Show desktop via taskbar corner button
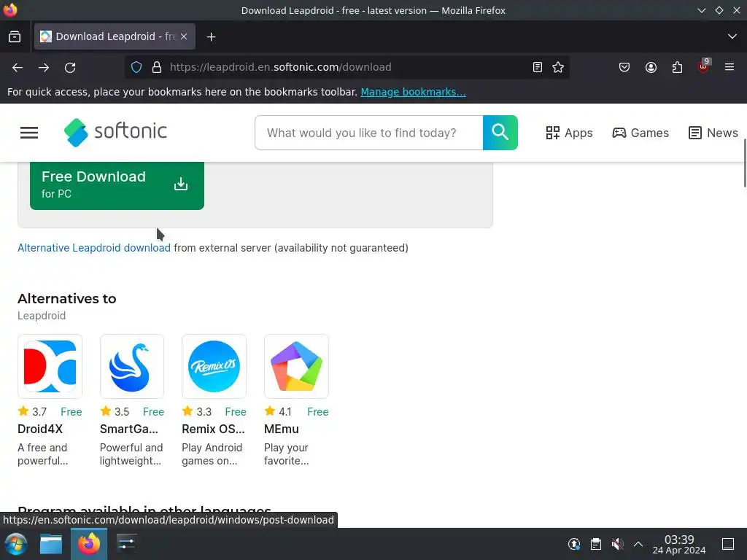 (x=728, y=544)
